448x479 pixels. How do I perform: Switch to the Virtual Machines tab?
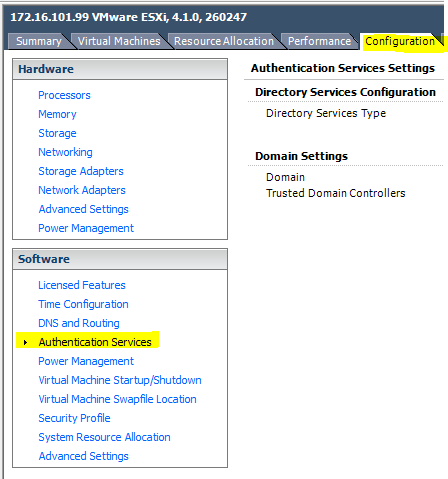[x=119, y=41]
